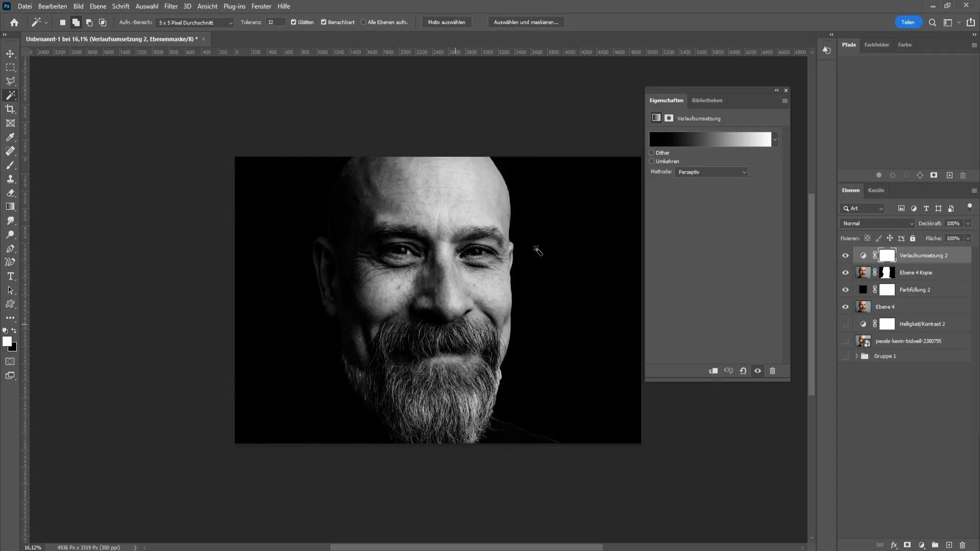The width and height of the screenshot is (980, 551).
Task: Switch to the Kanäle tab
Action: [x=876, y=190]
